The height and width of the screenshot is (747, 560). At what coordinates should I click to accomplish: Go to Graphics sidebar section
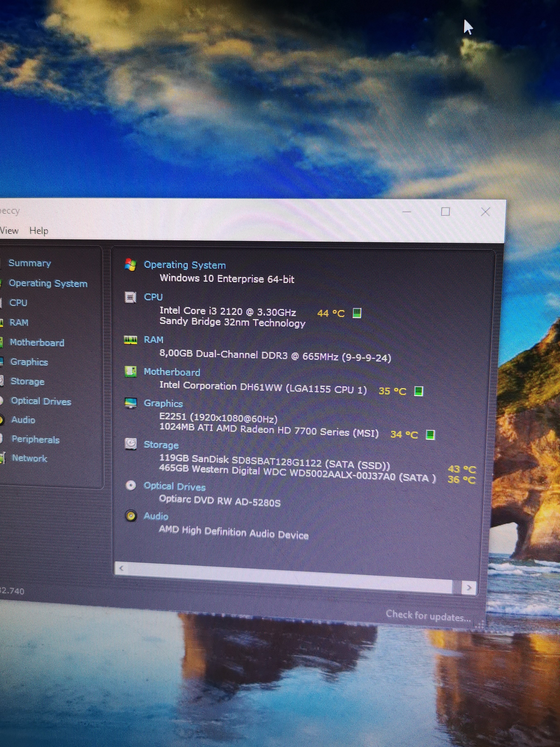(x=29, y=362)
